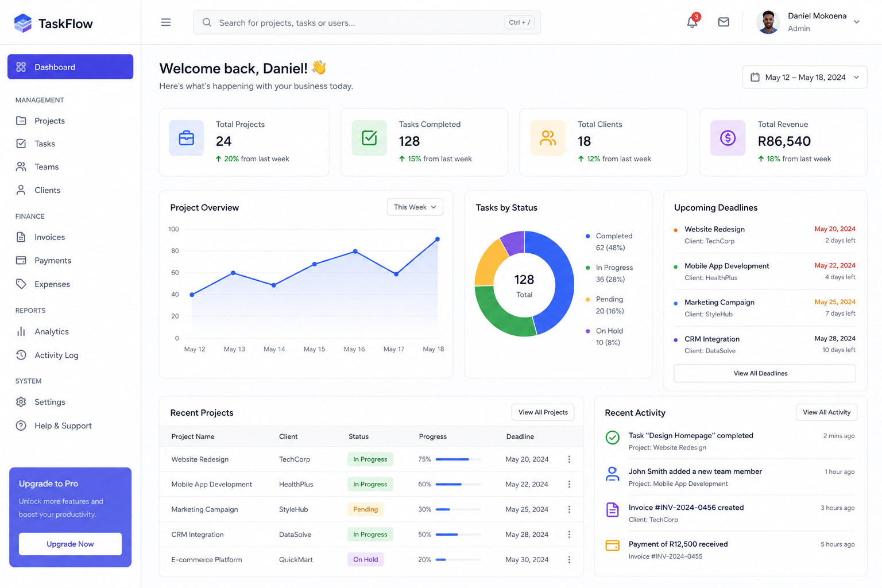Open row options for Mobile App Development

pyautogui.click(x=569, y=484)
